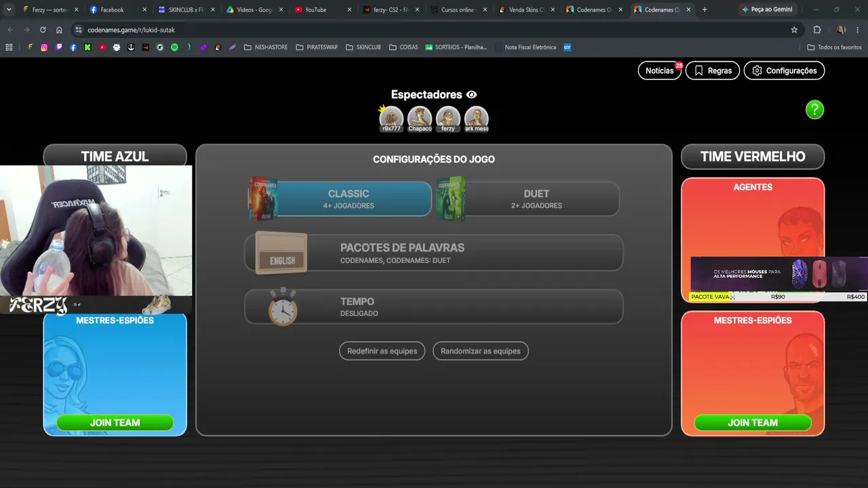Click Randomizar as equipes button
Viewport: 868px width, 488px height.
click(x=481, y=351)
